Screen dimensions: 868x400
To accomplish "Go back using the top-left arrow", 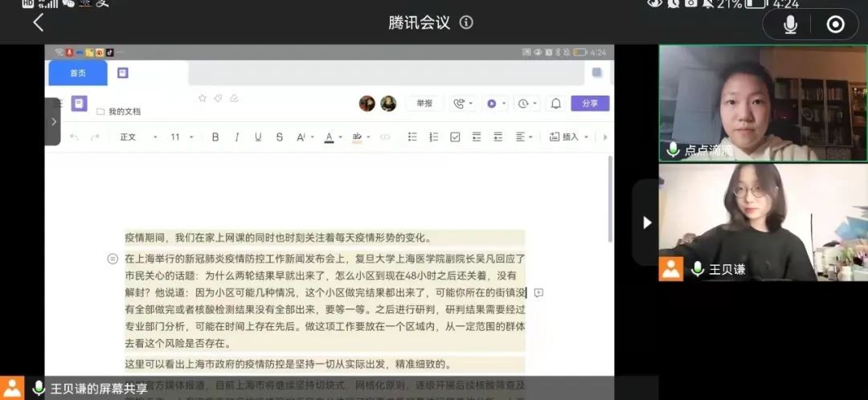I will pos(38,22).
